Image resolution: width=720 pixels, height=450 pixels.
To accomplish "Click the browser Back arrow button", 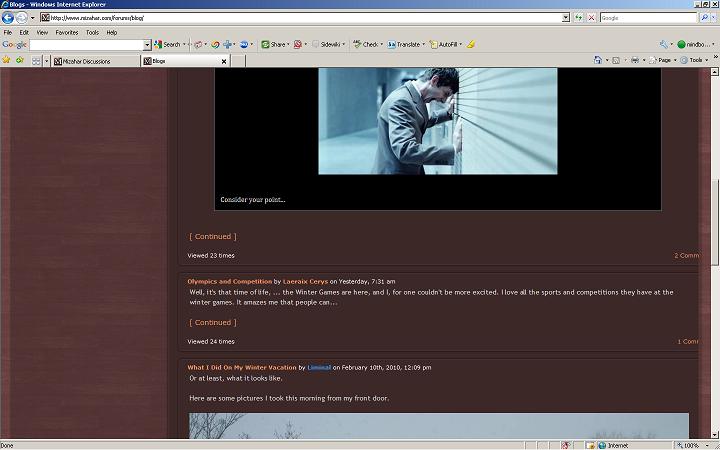I will [x=8, y=18].
